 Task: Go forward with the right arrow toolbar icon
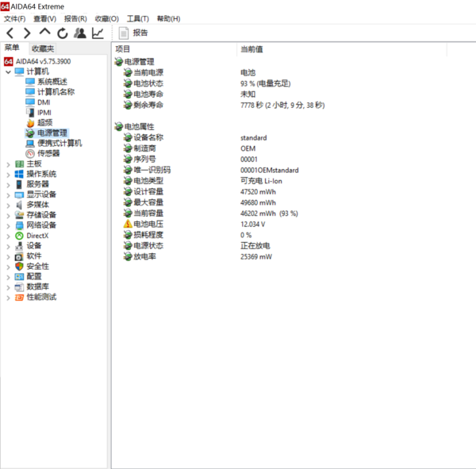pos(27,33)
